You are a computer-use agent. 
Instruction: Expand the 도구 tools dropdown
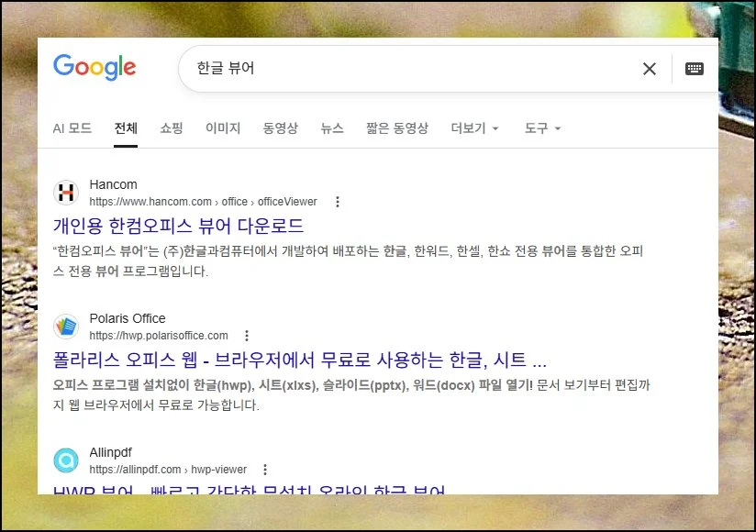point(542,128)
